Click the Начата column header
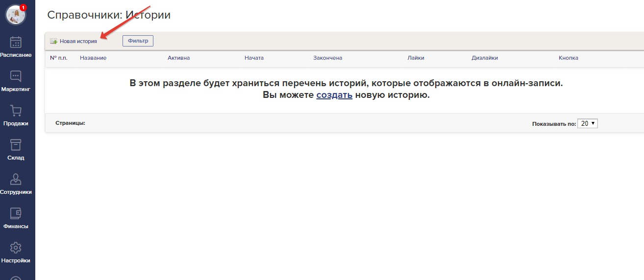The width and height of the screenshot is (644, 280). tap(254, 58)
